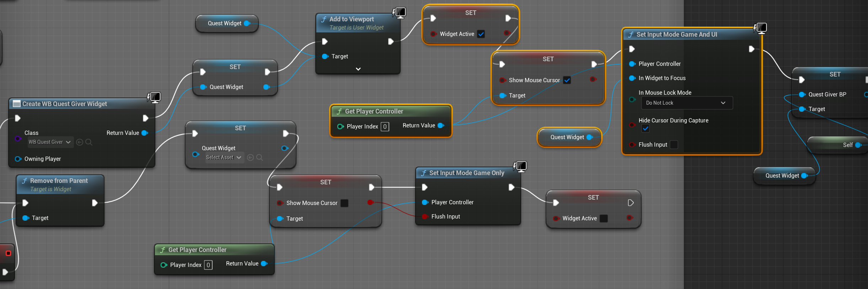Select the Player Controller pin on Set Input Mode Game And UI
Screen dimensions: 868x289
click(x=632, y=64)
